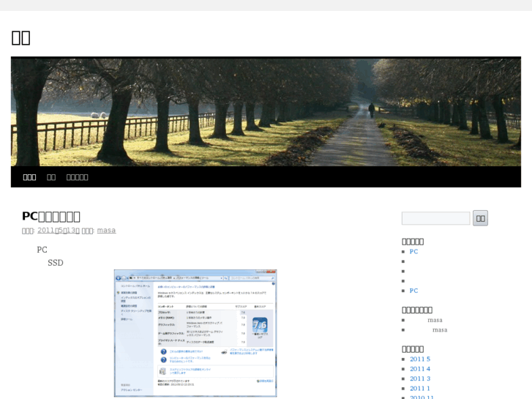This screenshot has height=399, width=532.
Task: Open author link masa under post title
Action: (107, 230)
